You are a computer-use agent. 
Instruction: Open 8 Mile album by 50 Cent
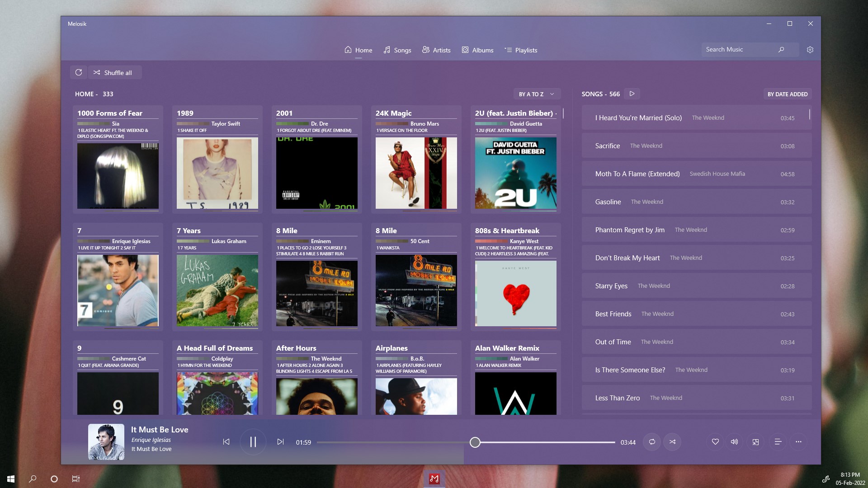tap(416, 291)
